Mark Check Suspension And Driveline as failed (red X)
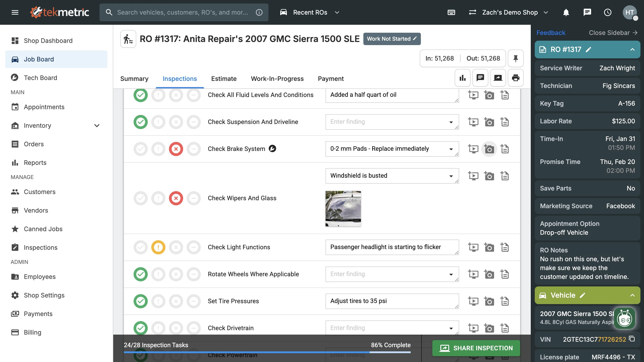The width and height of the screenshot is (644, 362). [x=176, y=122]
